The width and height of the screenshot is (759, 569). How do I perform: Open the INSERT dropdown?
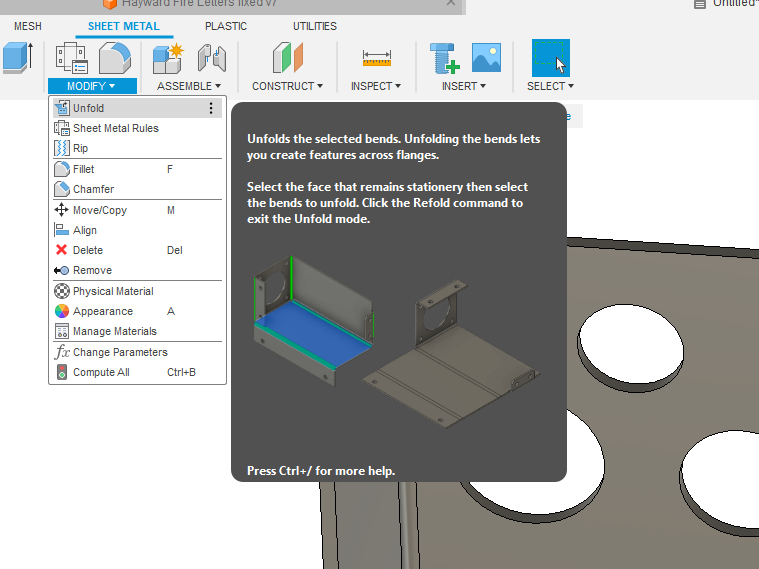463,86
